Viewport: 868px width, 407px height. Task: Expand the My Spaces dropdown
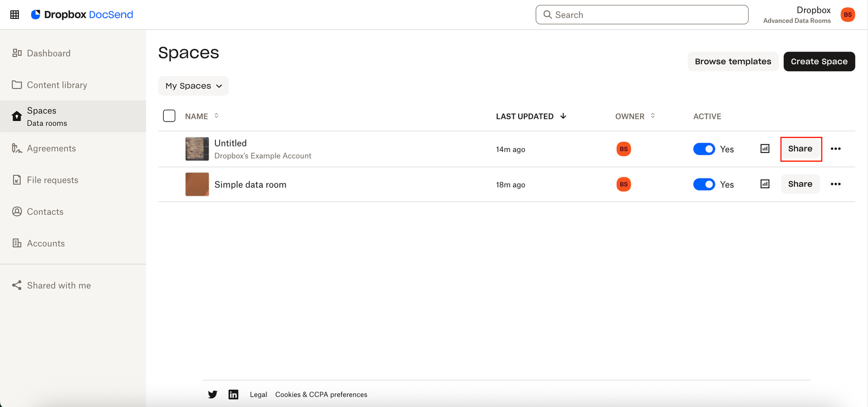(x=193, y=86)
